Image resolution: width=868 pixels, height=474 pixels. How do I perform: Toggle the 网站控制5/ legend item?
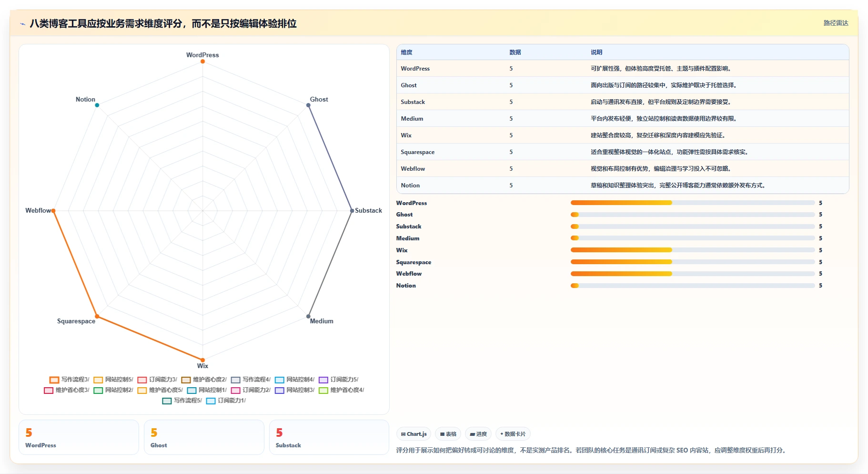[x=113, y=380]
